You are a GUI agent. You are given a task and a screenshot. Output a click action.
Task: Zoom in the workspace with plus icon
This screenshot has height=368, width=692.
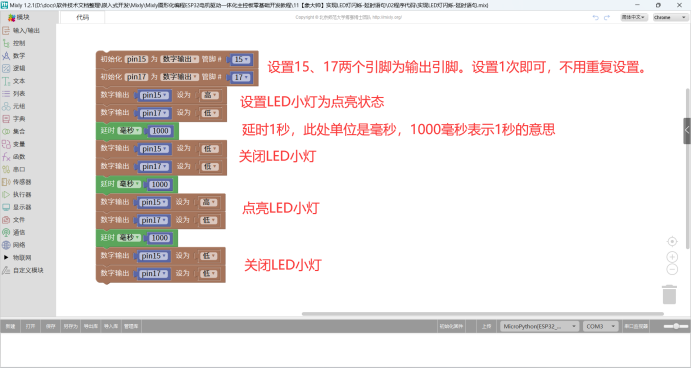click(x=672, y=257)
